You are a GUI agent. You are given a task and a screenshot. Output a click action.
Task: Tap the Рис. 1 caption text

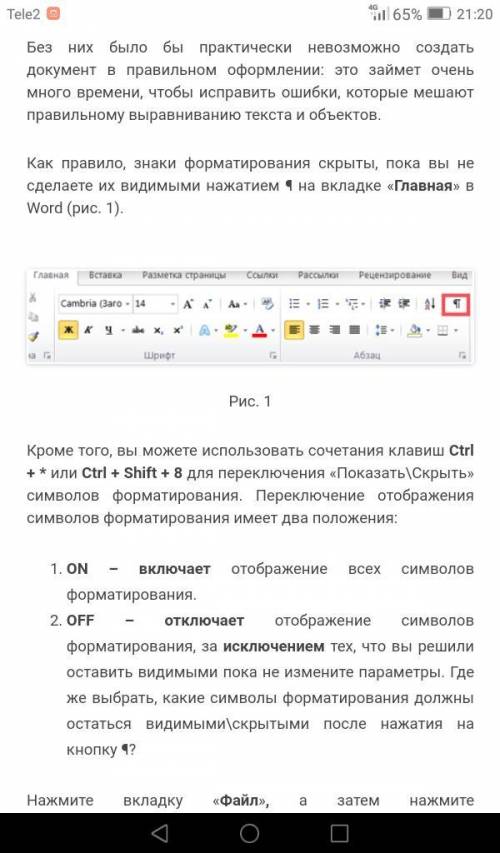pos(250,401)
